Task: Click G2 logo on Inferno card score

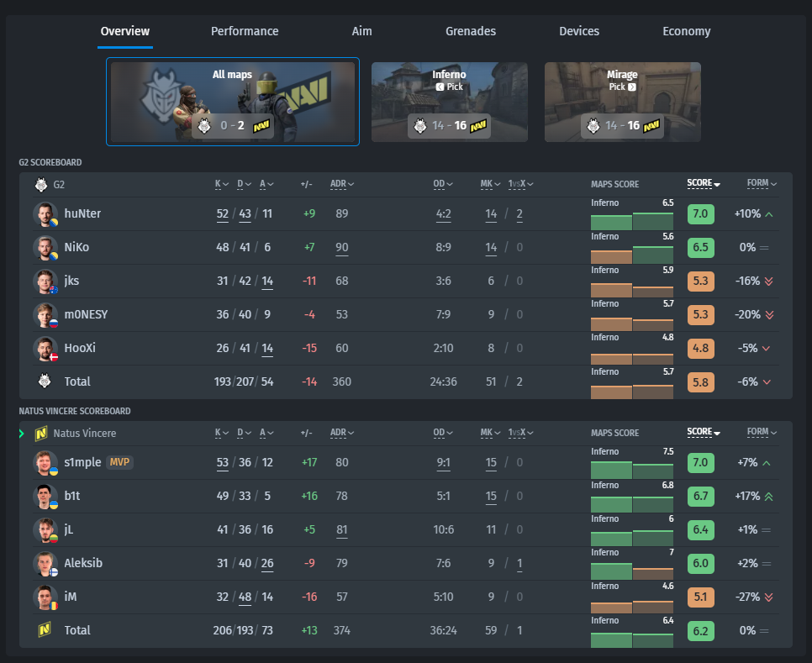Action: pyautogui.click(x=420, y=126)
